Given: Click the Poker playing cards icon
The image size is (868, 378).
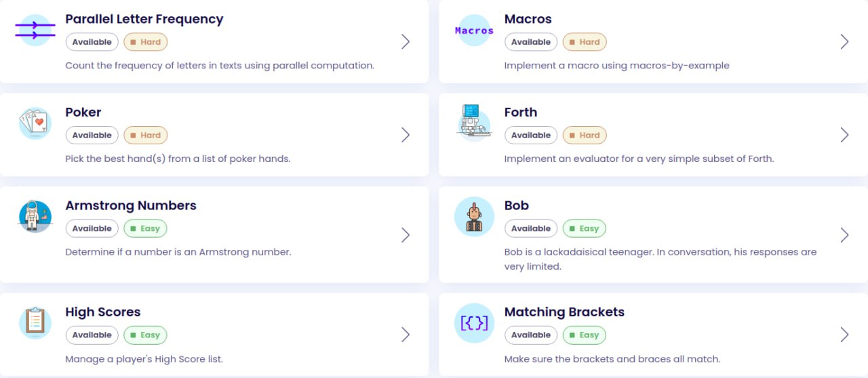Looking at the screenshot, I should coord(35,123).
